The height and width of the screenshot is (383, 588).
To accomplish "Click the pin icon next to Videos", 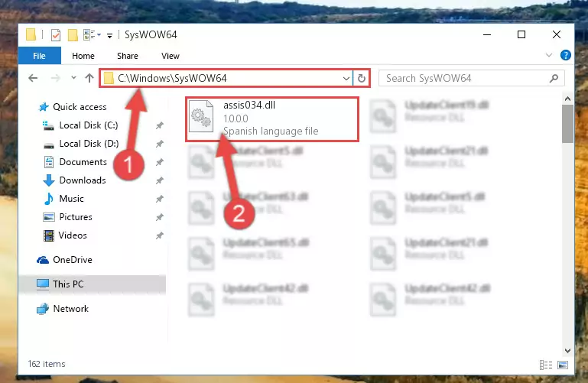I will [x=160, y=235].
